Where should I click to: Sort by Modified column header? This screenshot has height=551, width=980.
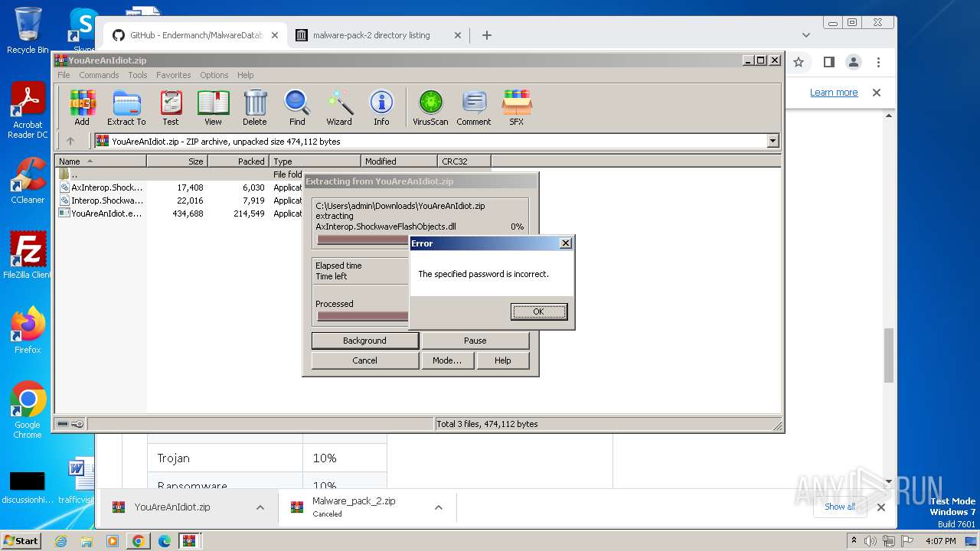click(399, 161)
